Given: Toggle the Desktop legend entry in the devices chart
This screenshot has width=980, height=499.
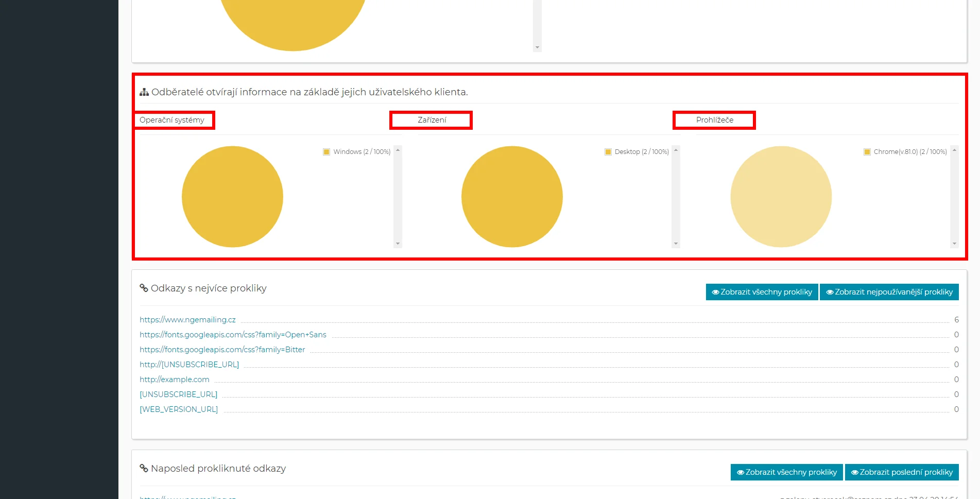Looking at the screenshot, I should click(x=637, y=152).
